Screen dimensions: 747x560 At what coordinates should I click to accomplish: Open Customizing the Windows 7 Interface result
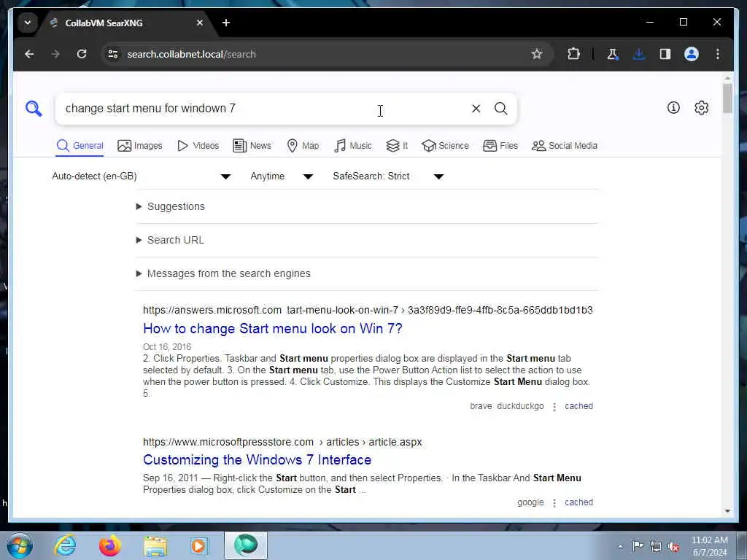coord(258,459)
